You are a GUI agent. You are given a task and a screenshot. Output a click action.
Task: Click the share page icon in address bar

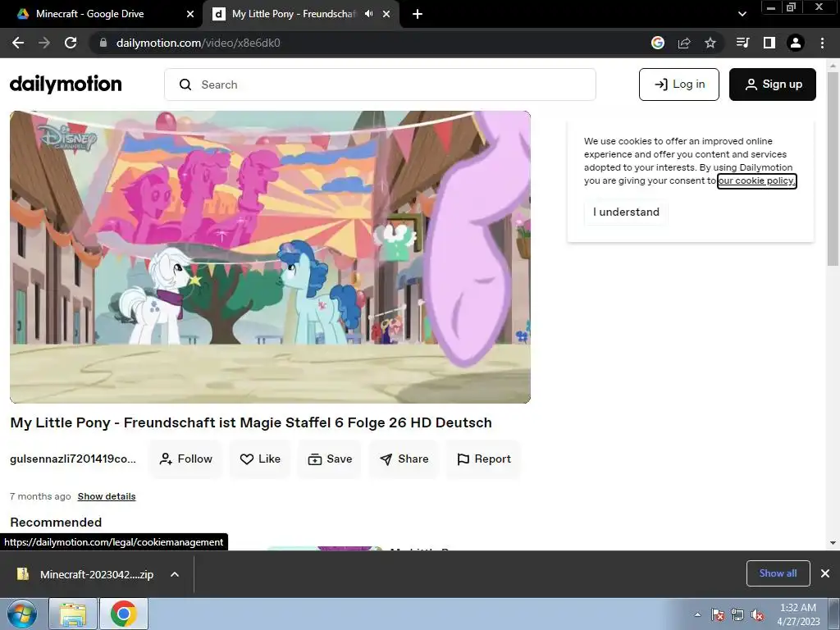684,43
